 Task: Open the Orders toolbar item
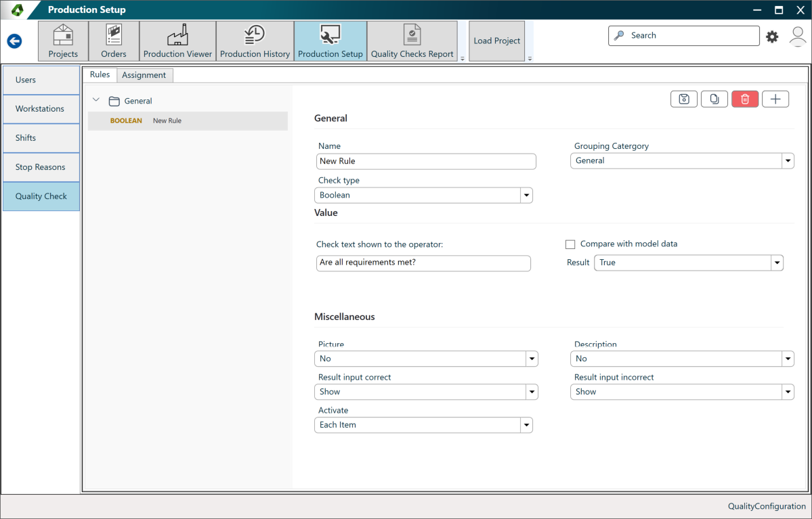(113, 41)
